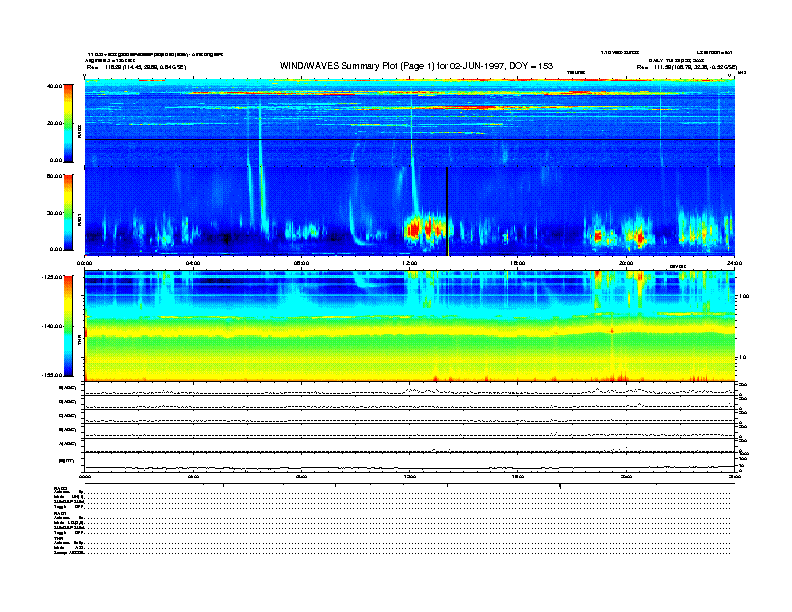Click the 12:00 time label under RAD1 spectrogram
792x612 pixels.
point(410,263)
